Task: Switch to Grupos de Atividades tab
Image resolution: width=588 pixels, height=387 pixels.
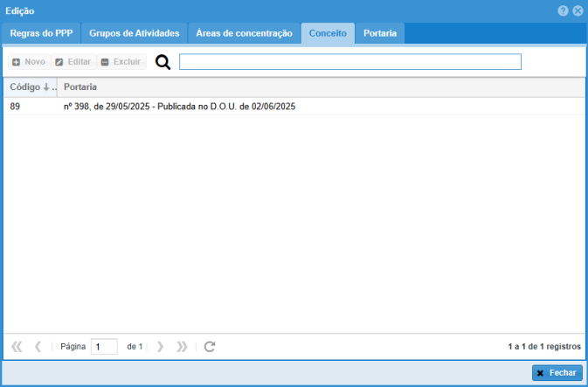Action: (x=135, y=33)
